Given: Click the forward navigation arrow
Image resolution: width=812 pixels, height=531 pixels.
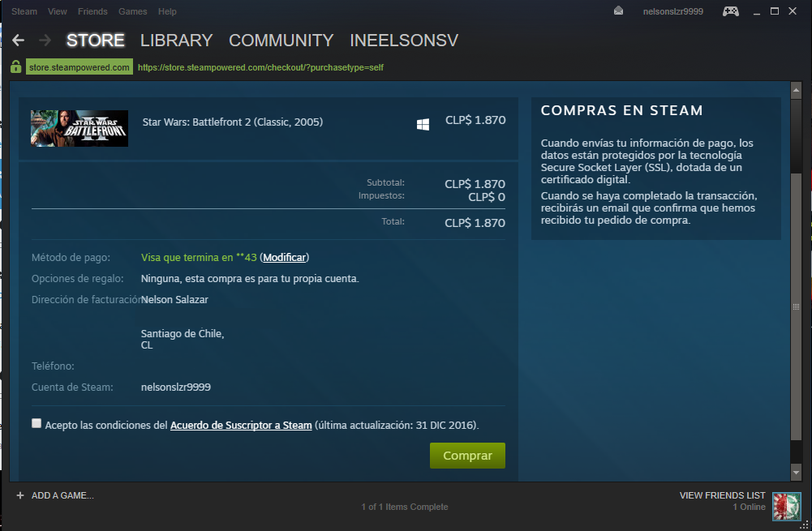Looking at the screenshot, I should point(45,41).
